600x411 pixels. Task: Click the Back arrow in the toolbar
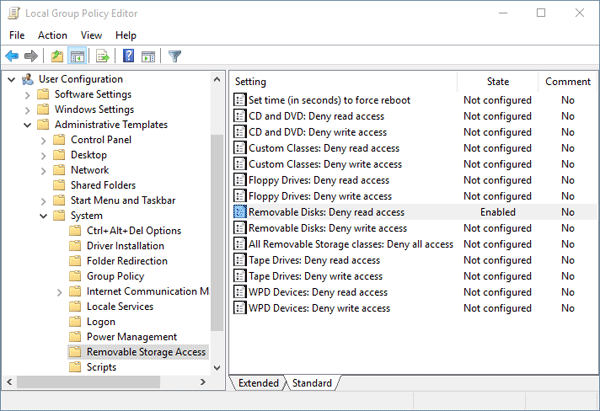pyautogui.click(x=12, y=56)
